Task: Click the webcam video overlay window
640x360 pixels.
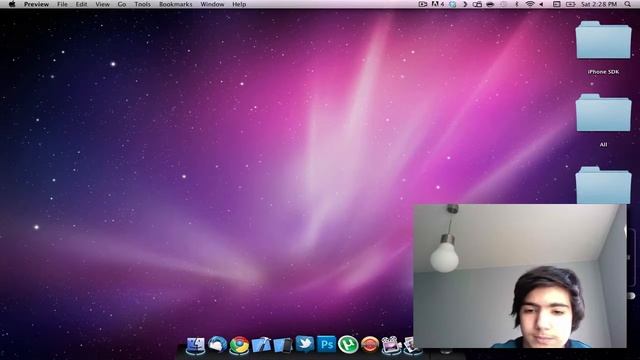Action: pyautogui.click(x=520, y=276)
